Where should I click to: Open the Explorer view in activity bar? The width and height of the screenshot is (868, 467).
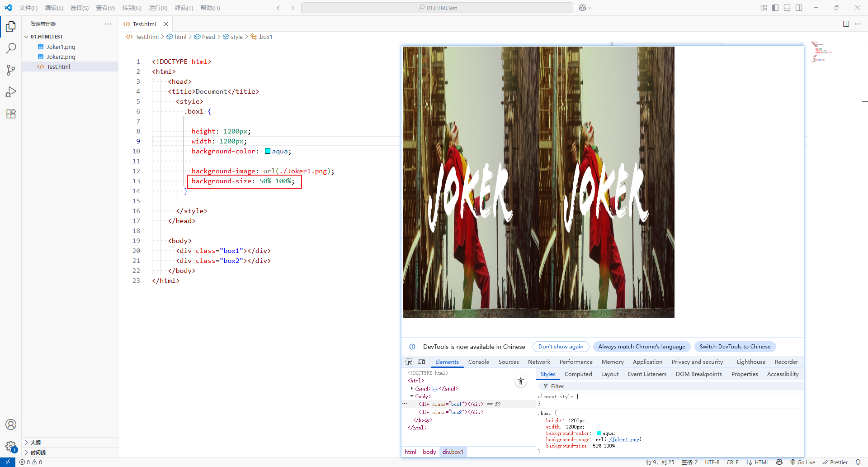point(11,27)
